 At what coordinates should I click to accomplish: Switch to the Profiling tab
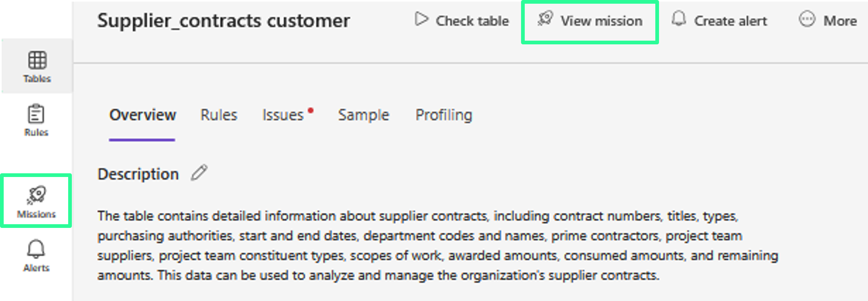tap(444, 115)
